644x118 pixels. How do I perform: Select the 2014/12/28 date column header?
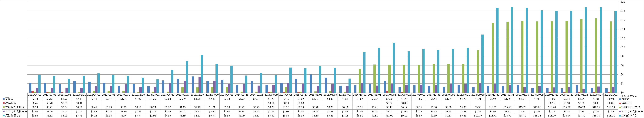[256, 95]
